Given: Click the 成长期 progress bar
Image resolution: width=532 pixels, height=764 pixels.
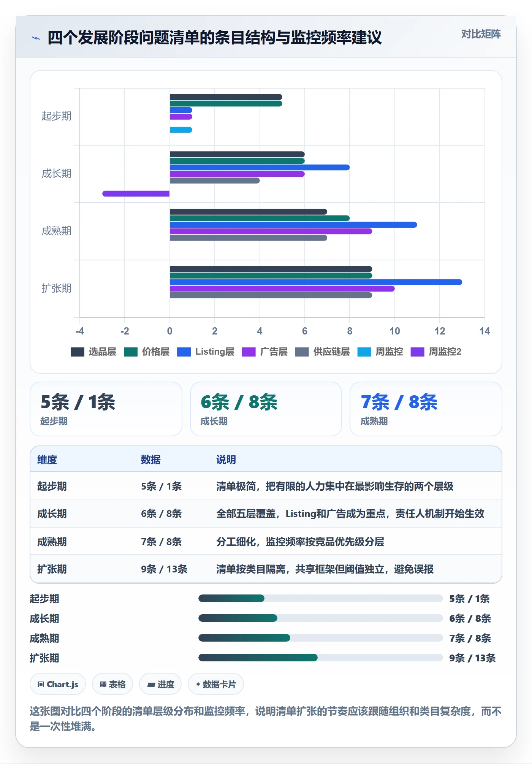Looking at the screenshot, I should pyautogui.click(x=320, y=618).
